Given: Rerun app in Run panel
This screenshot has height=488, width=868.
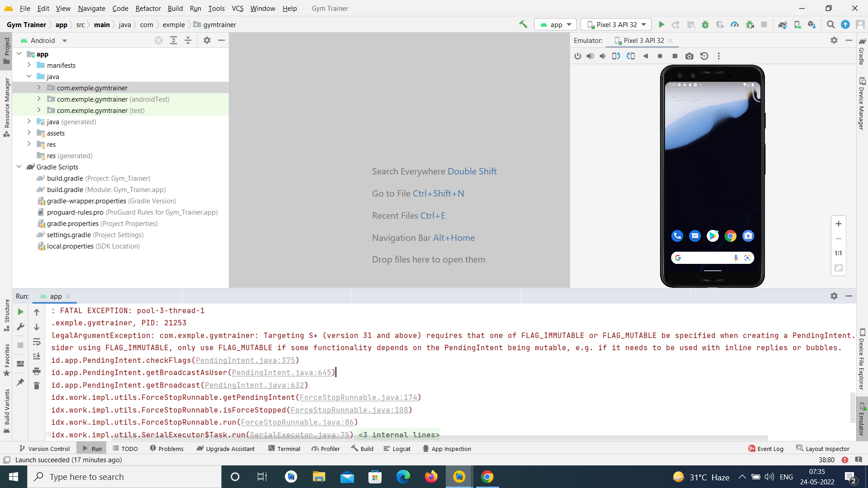Looking at the screenshot, I should pos(20,312).
